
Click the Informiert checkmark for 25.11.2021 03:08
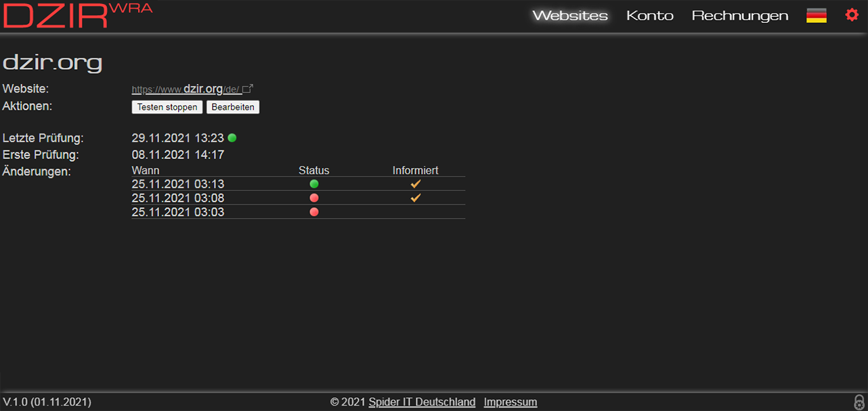[x=416, y=198]
